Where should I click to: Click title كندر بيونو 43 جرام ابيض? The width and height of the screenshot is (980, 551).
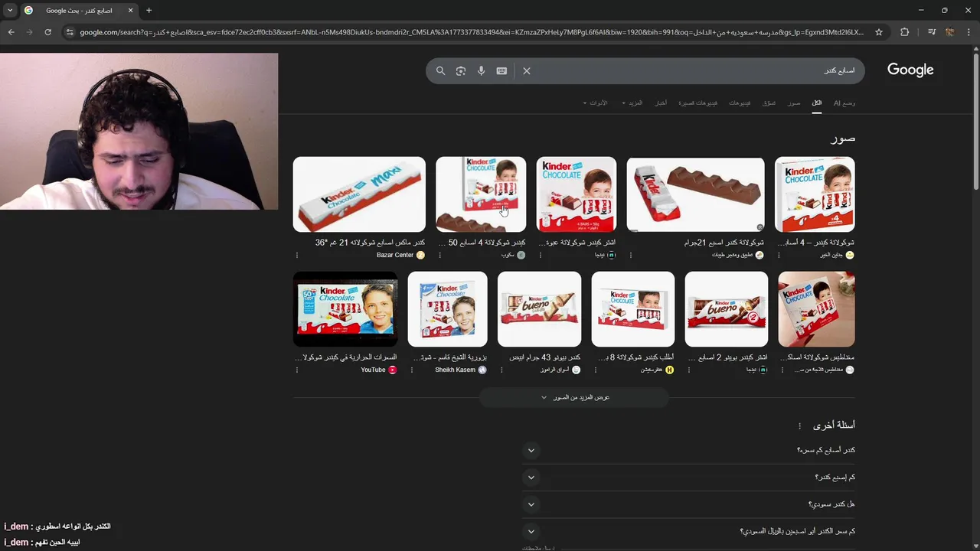pyautogui.click(x=544, y=357)
